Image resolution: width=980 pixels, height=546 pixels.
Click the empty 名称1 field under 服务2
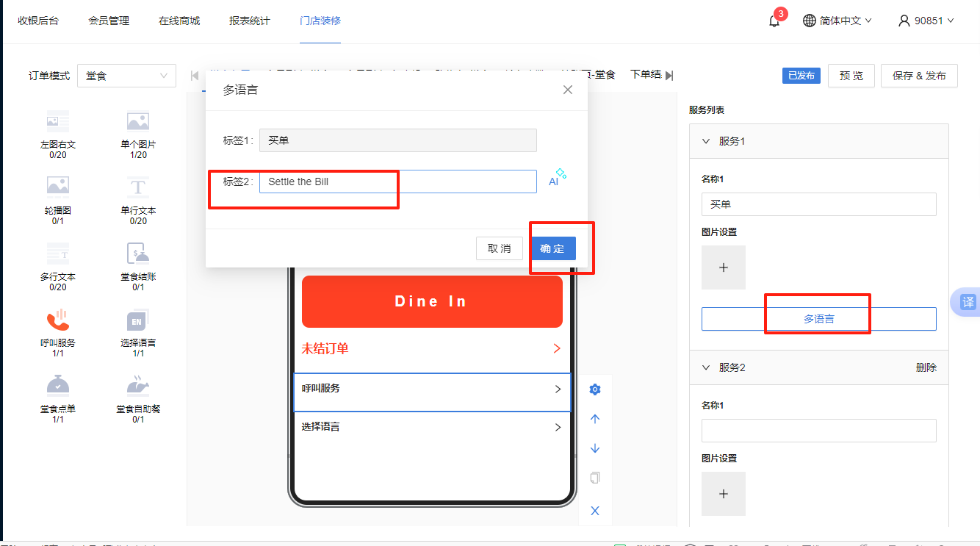[x=819, y=431]
